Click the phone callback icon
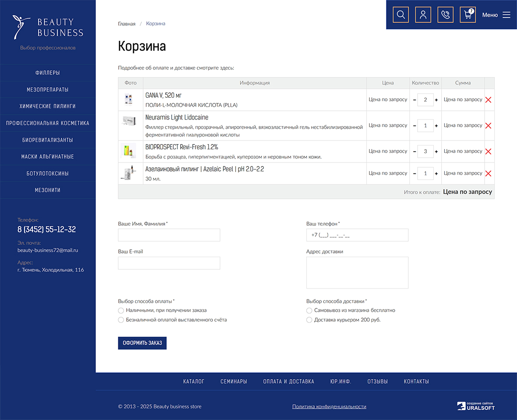Image resolution: width=517 pixels, height=420 pixels. (x=445, y=15)
